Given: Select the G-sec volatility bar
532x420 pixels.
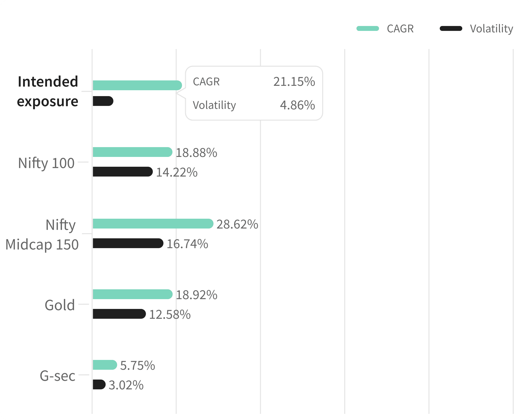Looking at the screenshot, I should (99, 384).
